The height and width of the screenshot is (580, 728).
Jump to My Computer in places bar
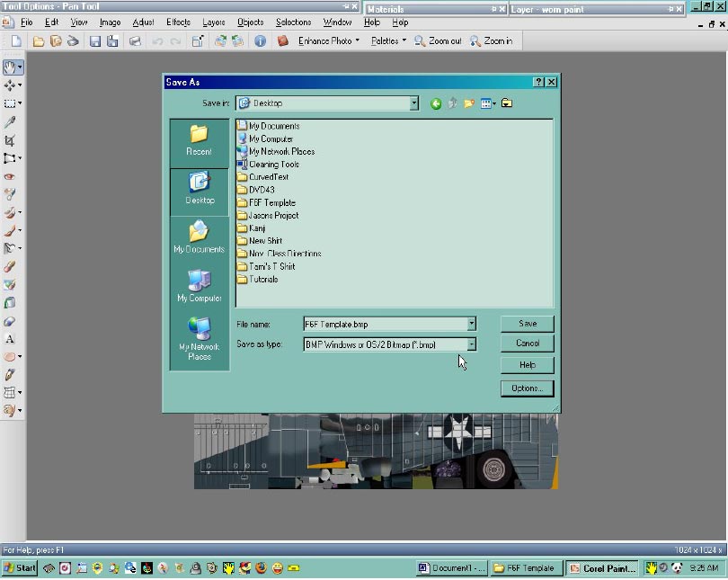coord(199,287)
